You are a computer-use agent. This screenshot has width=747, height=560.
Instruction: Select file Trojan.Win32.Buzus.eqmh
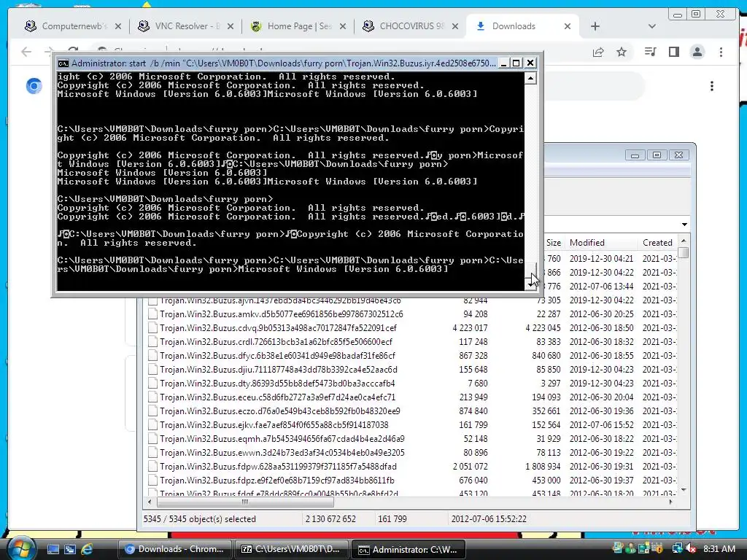(x=282, y=438)
